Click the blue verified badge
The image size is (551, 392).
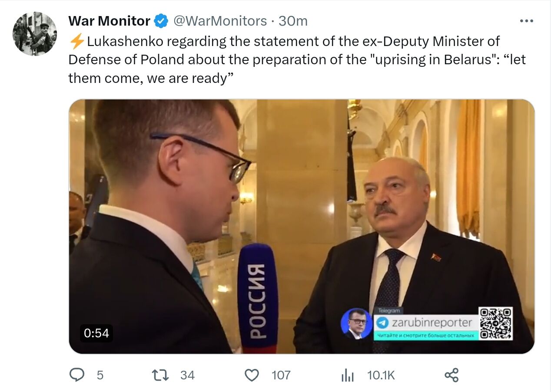(162, 20)
